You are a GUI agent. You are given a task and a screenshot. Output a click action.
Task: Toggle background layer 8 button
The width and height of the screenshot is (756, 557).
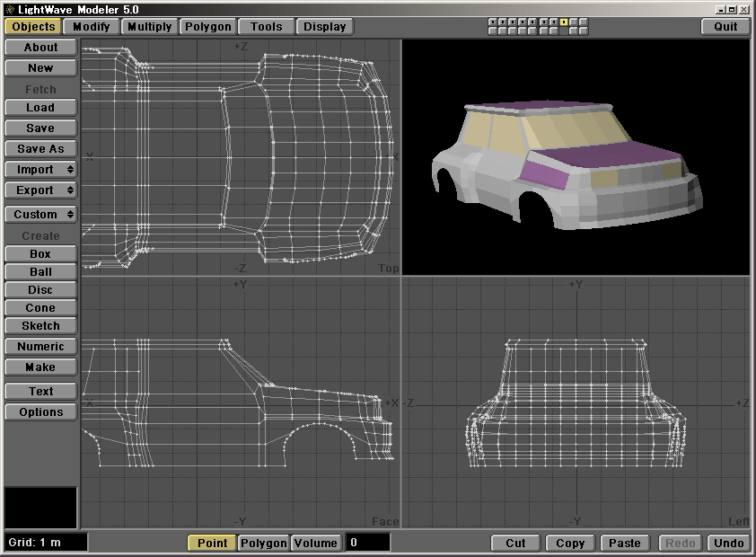click(563, 31)
